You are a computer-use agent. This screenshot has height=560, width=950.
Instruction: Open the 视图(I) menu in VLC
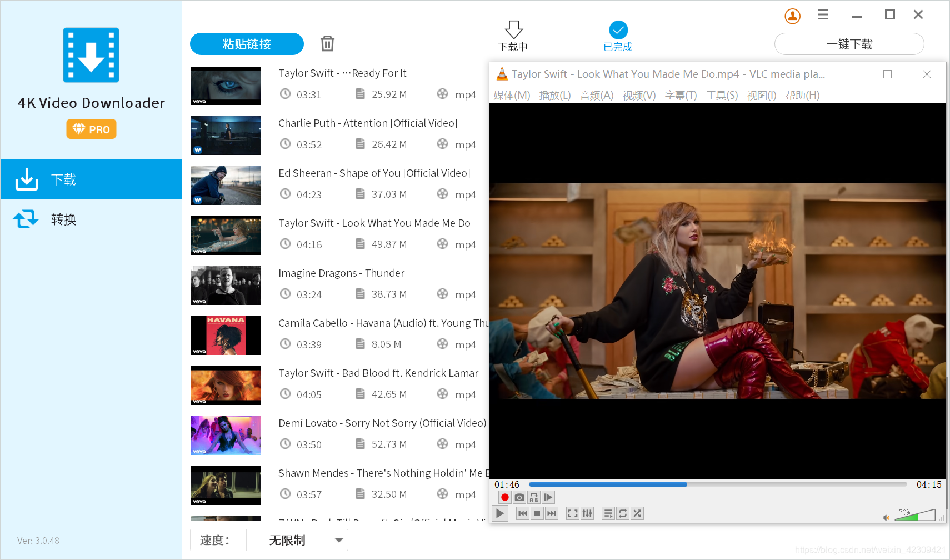tap(762, 96)
